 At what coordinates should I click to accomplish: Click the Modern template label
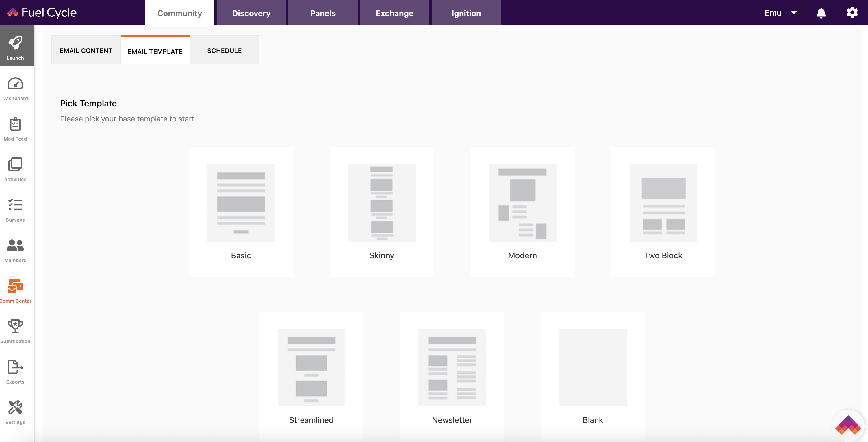pos(522,255)
